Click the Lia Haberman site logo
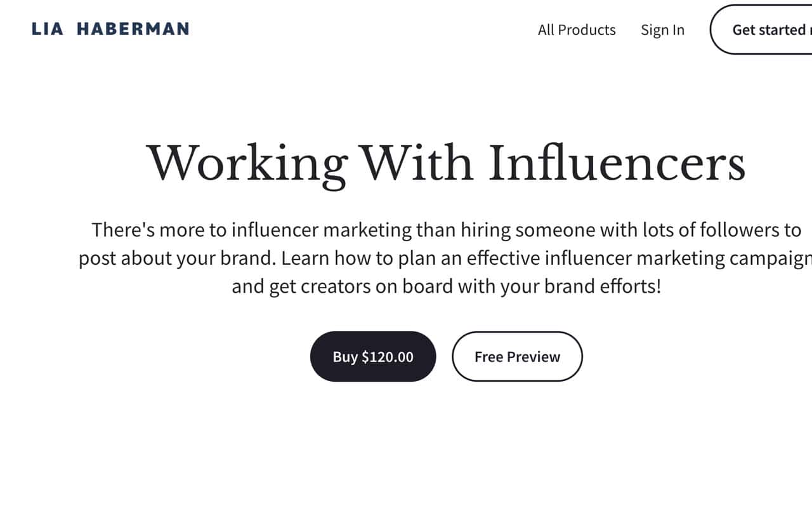 pos(110,29)
